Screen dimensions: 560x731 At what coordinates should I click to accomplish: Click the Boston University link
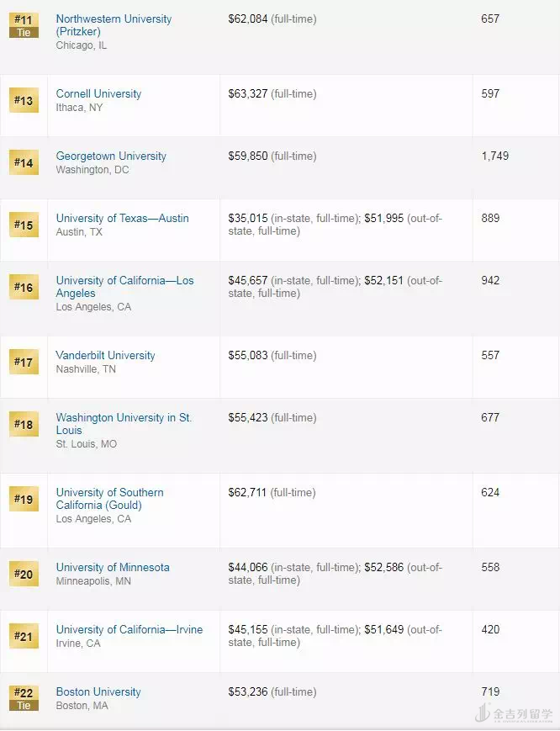tap(98, 691)
